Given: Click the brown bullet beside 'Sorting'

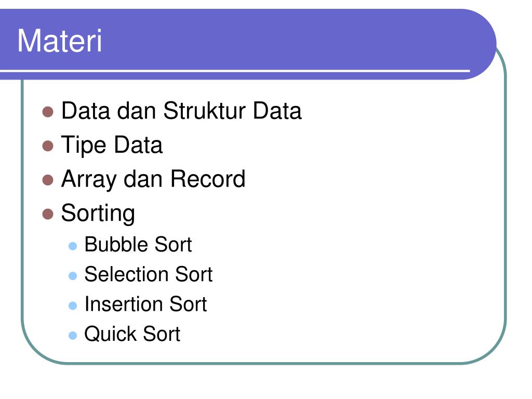Looking at the screenshot, I should coord(48,215).
